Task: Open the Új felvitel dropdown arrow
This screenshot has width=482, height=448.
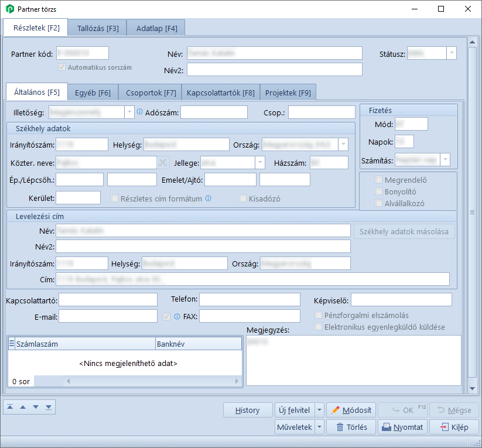Action: coord(319,410)
